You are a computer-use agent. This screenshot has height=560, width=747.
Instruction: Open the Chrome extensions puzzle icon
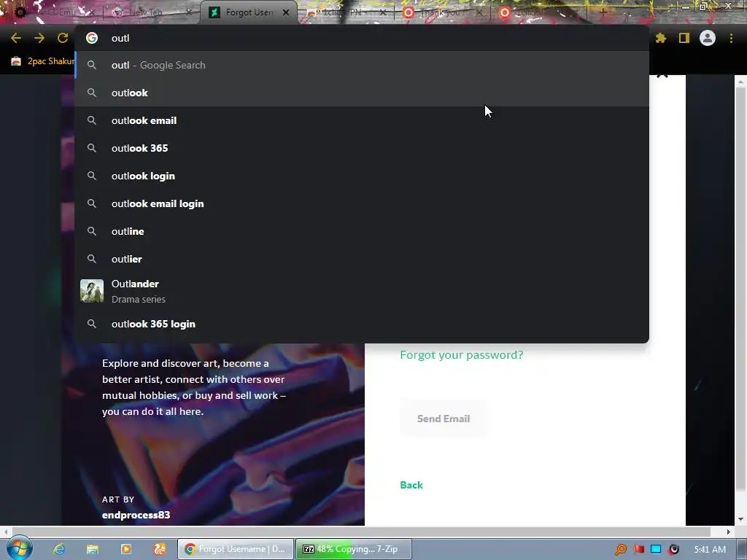(660, 38)
